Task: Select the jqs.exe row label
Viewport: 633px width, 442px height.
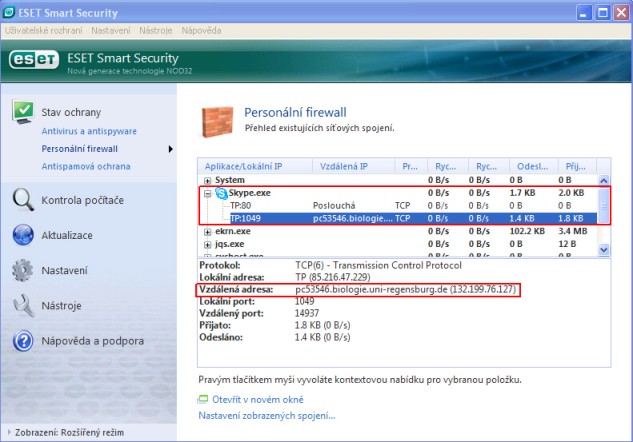Action: (x=229, y=244)
